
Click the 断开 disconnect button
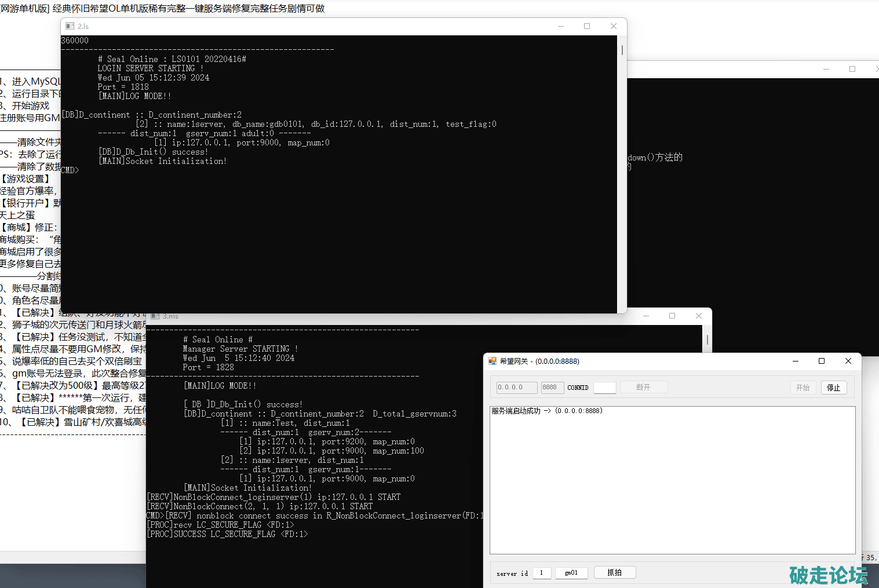point(643,387)
